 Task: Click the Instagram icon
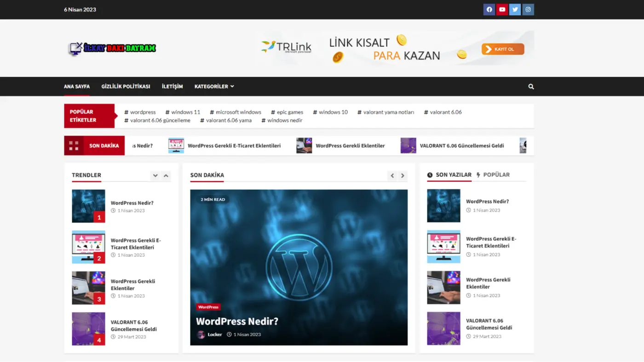pyautogui.click(x=528, y=9)
